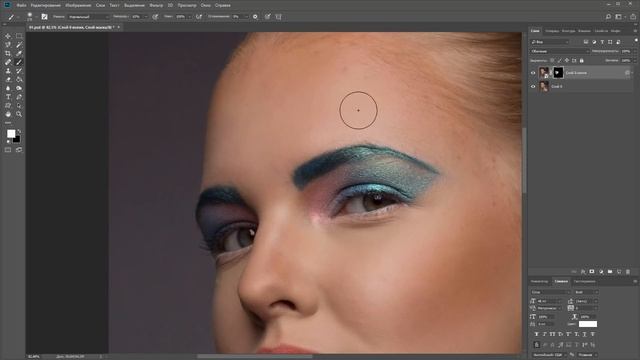The image size is (640, 360).
Task: Open layer filter kind dropdown
Action: click(x=550, y=42)
